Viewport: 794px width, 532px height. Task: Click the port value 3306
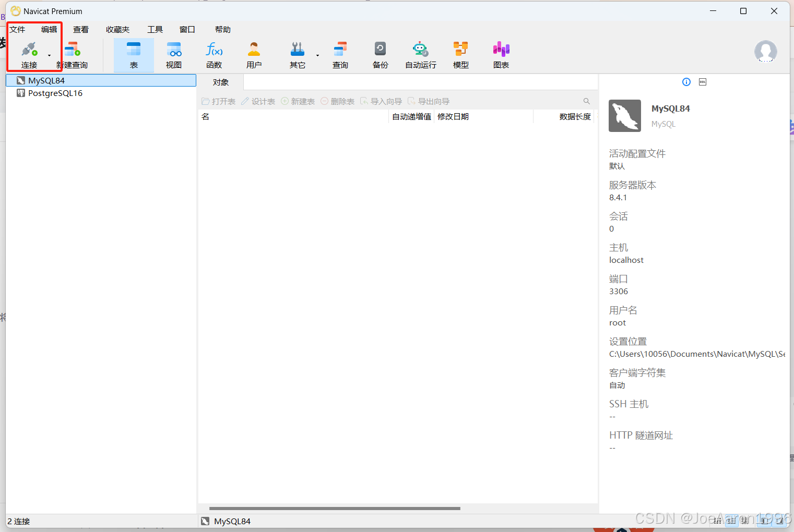click(619, 292)
